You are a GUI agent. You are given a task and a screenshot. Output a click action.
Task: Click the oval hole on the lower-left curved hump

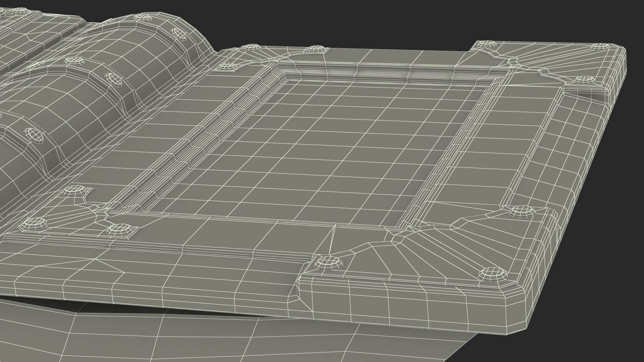point(35,135)
